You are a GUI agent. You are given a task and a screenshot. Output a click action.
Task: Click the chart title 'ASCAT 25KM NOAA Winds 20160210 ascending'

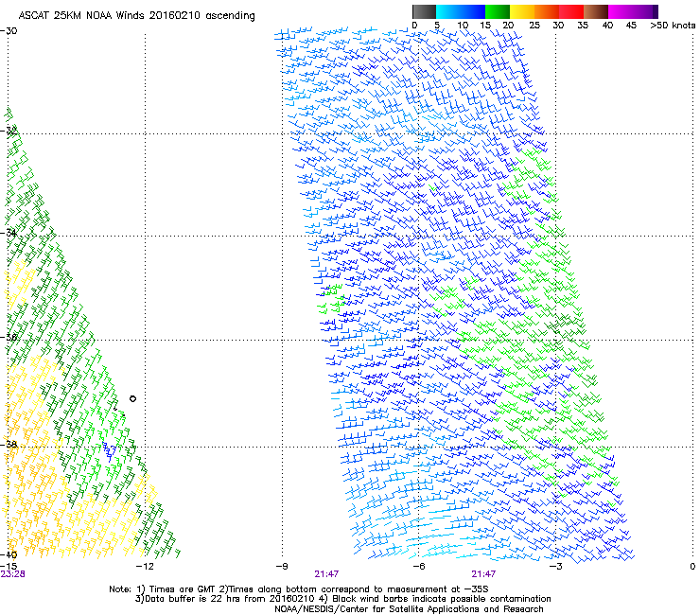point(136,15)
